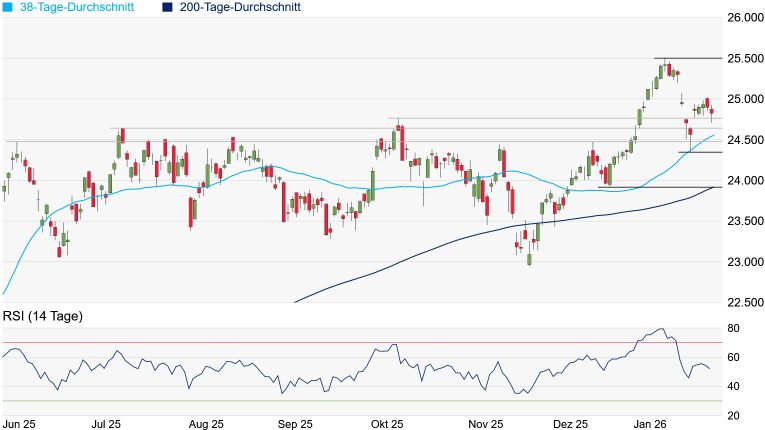
Task: Click the Jun 25 date label
Action: (20, 423)
